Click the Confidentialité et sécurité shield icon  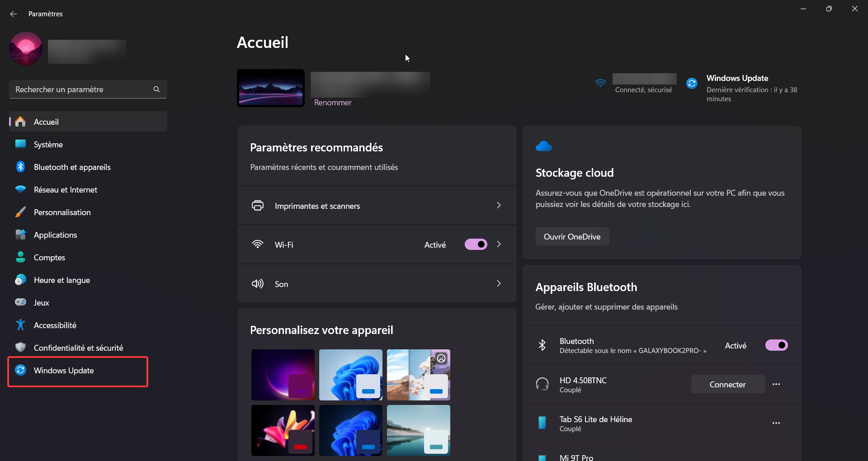click(20, 348)
